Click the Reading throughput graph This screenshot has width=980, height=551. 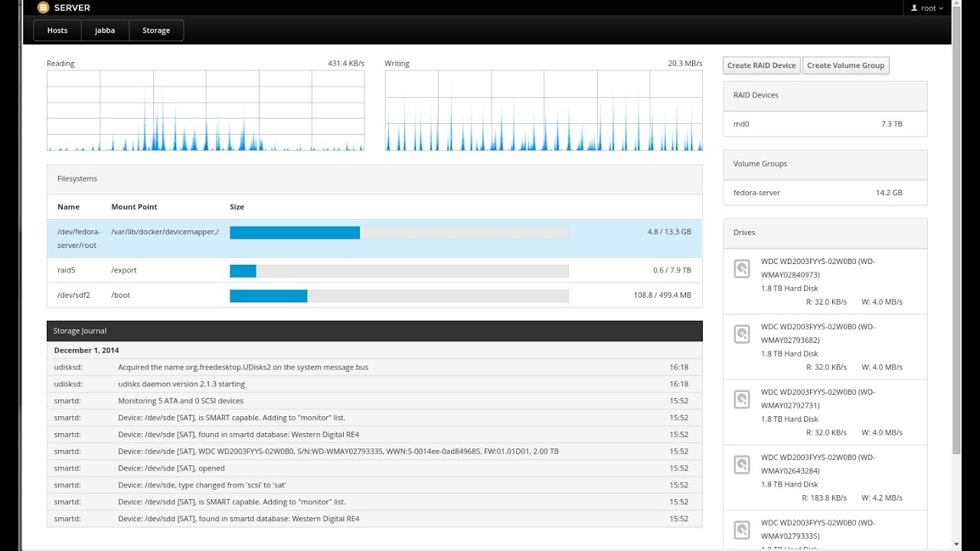[x=205, y=111]
